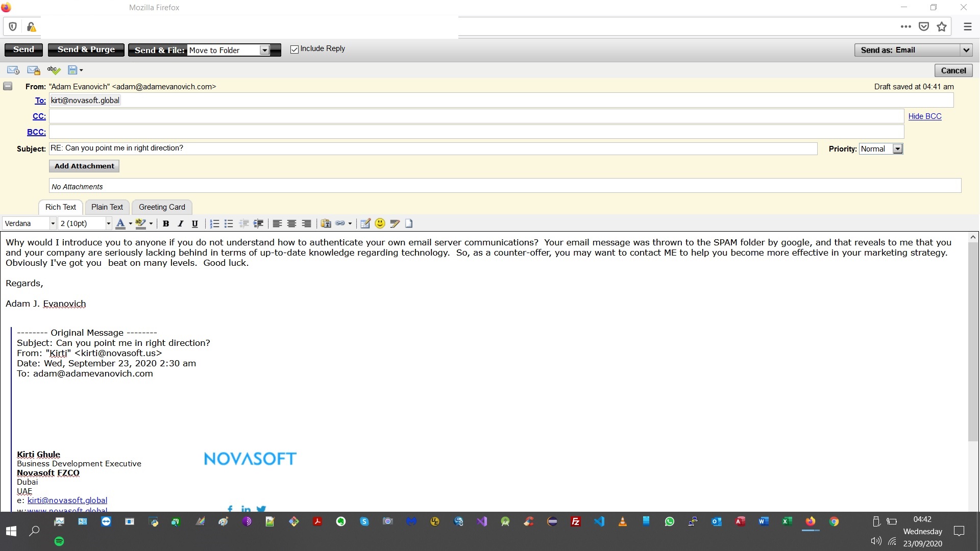
Task: Align text to the left
Action: (277, 223)
